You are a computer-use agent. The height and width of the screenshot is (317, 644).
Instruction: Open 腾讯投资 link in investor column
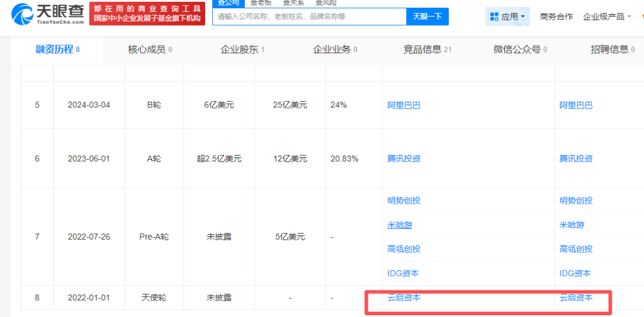point(404,158)
